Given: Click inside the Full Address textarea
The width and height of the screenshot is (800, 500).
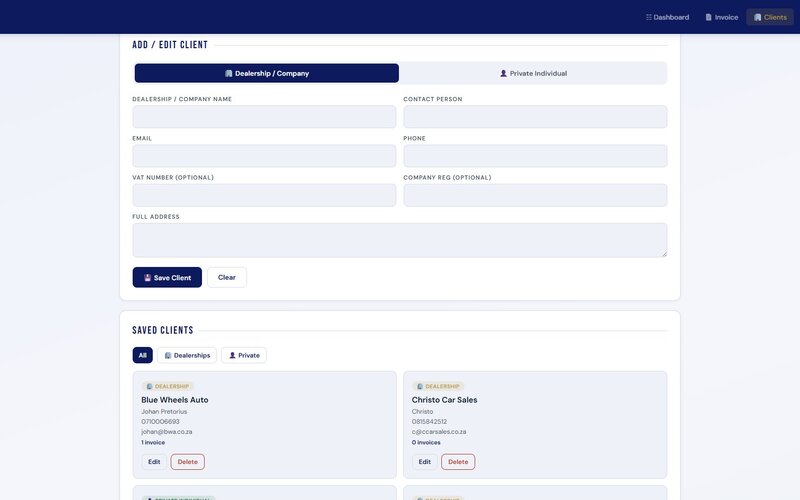Looking at the screenshot, I should (x=399, y=240).
